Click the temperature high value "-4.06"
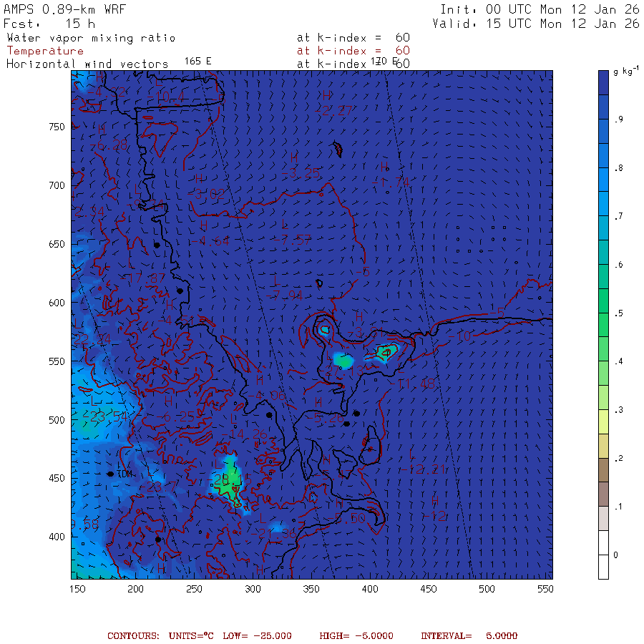Image resolution: width=644 pixels, height=644 pixels. point(267,396)
